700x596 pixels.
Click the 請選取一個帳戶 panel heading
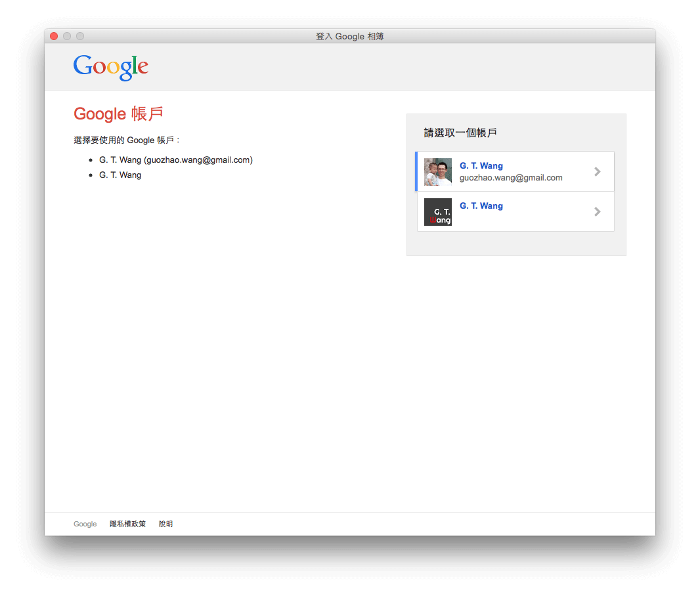click(x=460, y=133)
